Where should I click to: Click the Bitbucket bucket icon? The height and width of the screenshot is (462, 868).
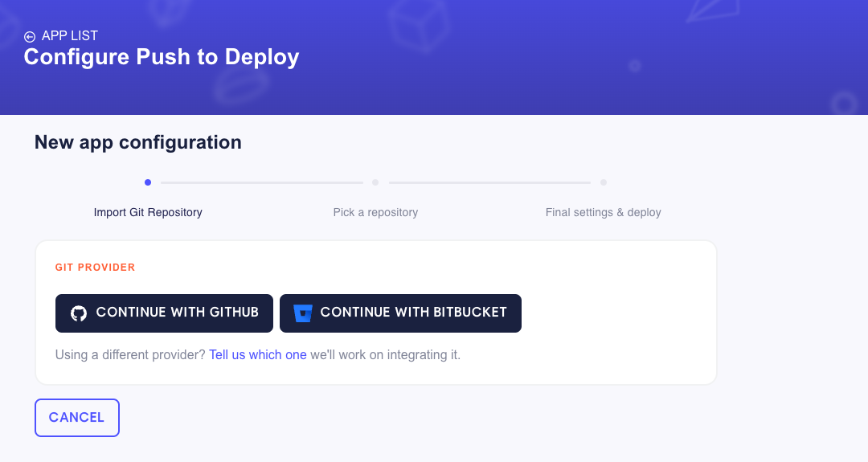click(x=303, y=313)
